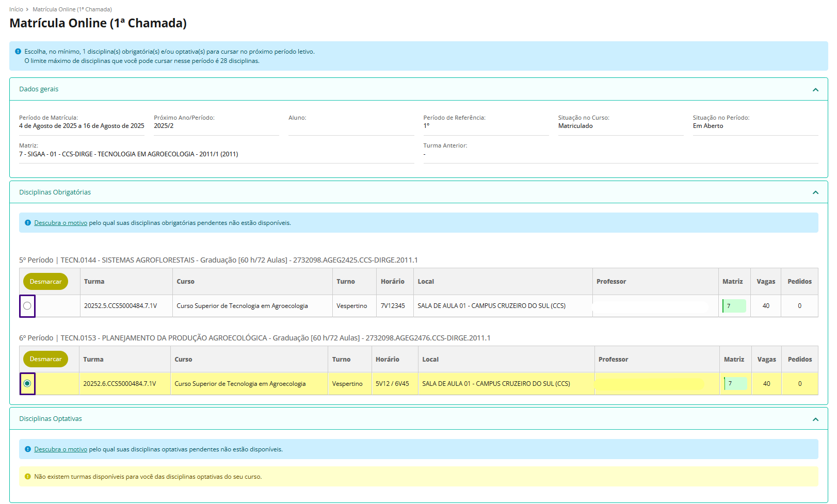Go to Início breadcrumb

(x=16, y=9)
